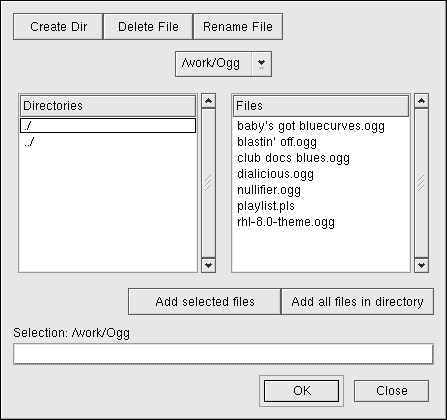The image size is (447, 420).
Task: Select blastin' off.ogg in Files list
Action: click(277, 142)
